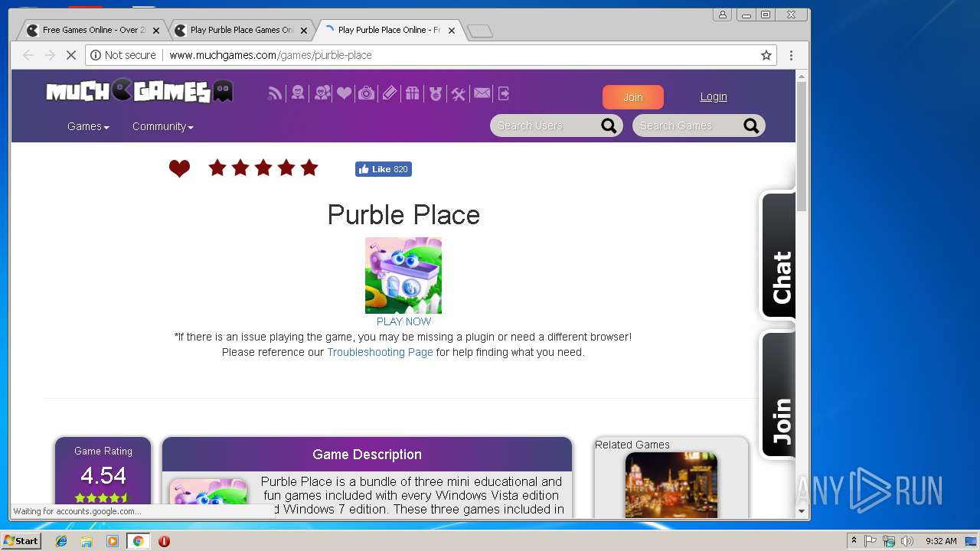
Task: Click the 4.54 game rating value
Action: 103,476
